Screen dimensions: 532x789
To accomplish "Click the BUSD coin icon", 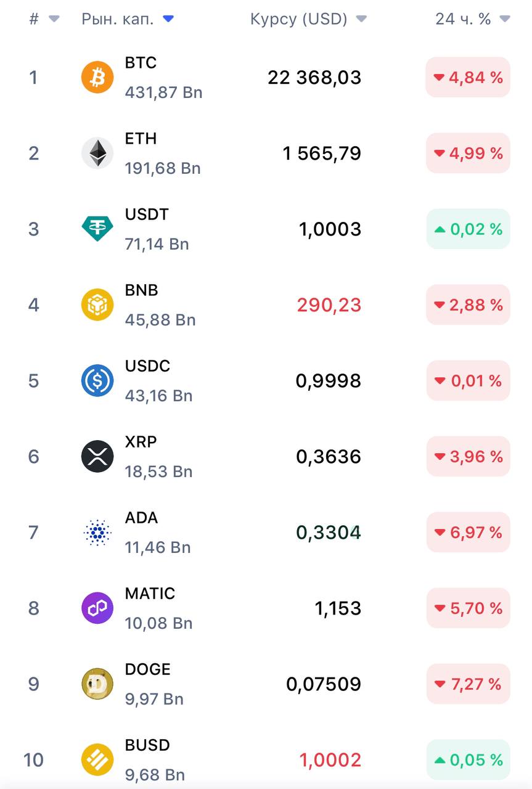I will [97, 760].
